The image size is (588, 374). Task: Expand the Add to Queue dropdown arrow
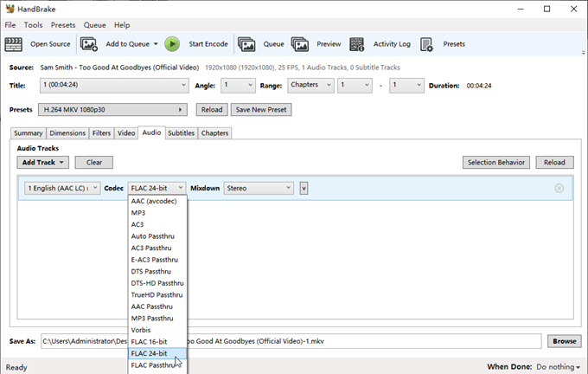coord(156,43)
